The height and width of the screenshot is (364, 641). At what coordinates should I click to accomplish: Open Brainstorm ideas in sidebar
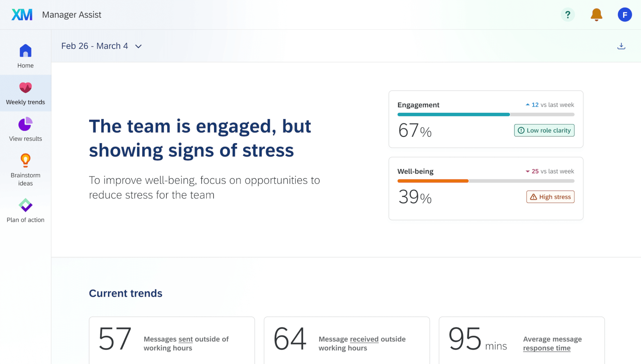(25, 170)
